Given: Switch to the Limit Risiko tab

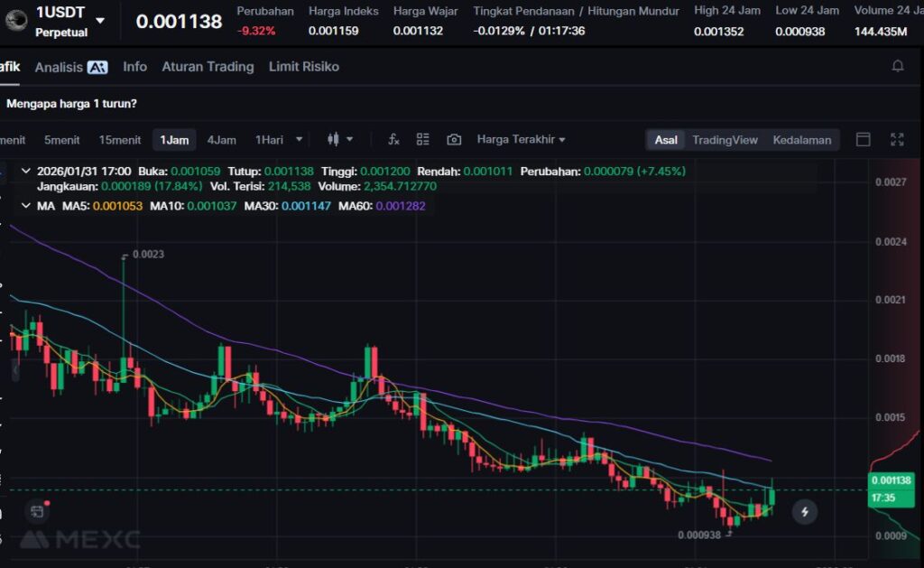Looking at the screenshot, I should point(304,67).
